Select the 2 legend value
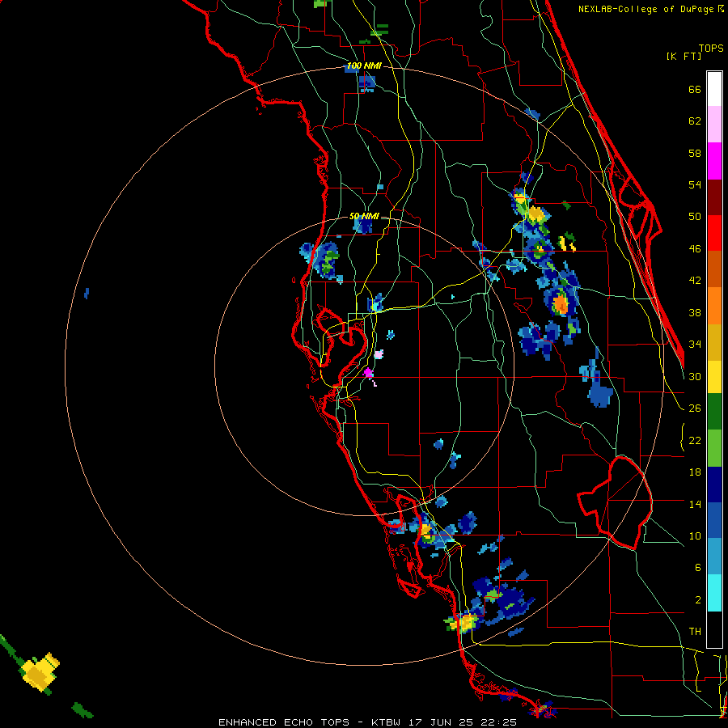 coord(698,600)
